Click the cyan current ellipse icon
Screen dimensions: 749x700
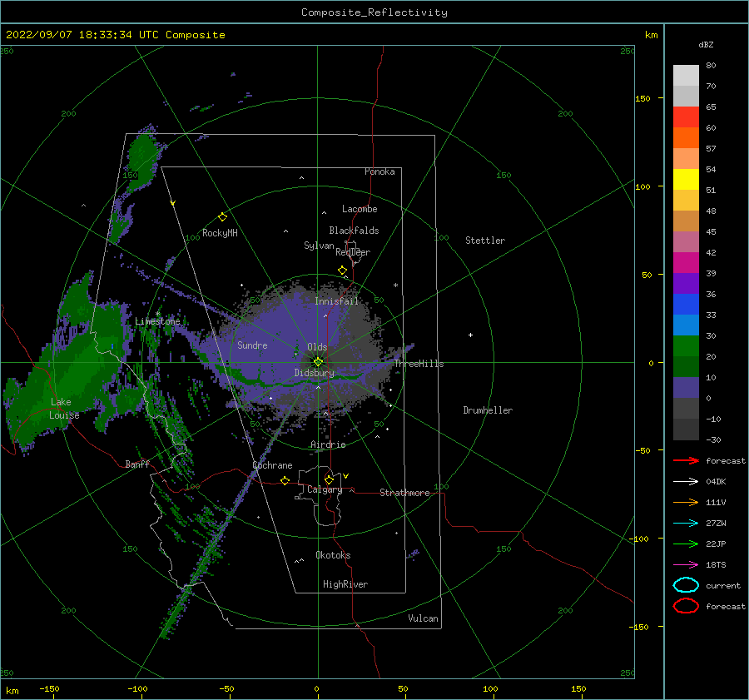click(x=686, y=585)
